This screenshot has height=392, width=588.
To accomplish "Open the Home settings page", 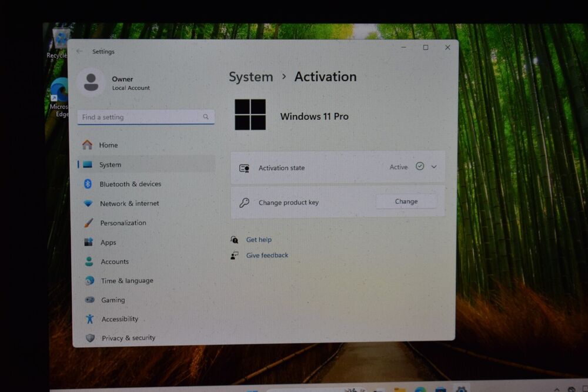I will [147, 145].
